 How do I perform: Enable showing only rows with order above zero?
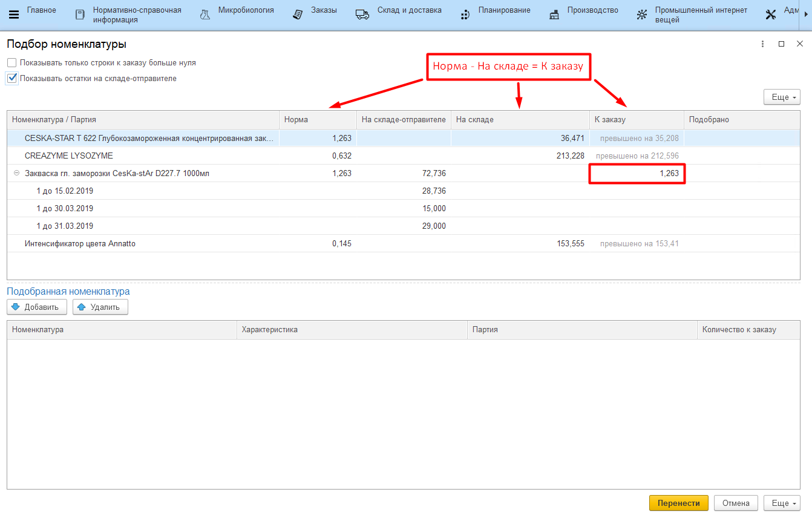point(12,63)
